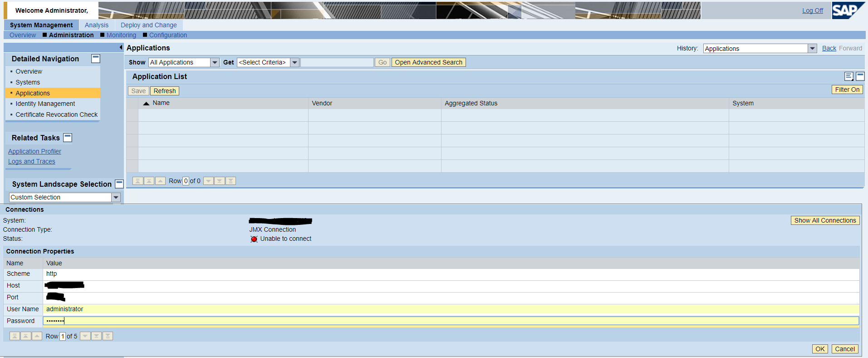Select the Administration sub-tab

click(x=71, y=35)
